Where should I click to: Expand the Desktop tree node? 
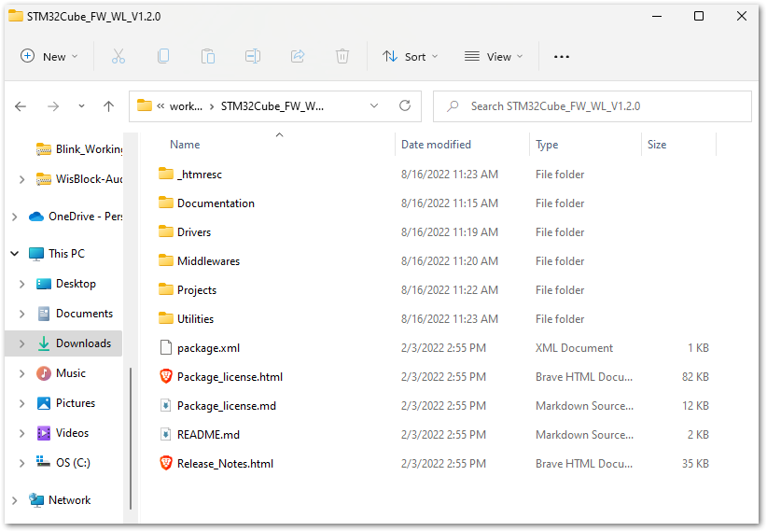click(22, 284)
